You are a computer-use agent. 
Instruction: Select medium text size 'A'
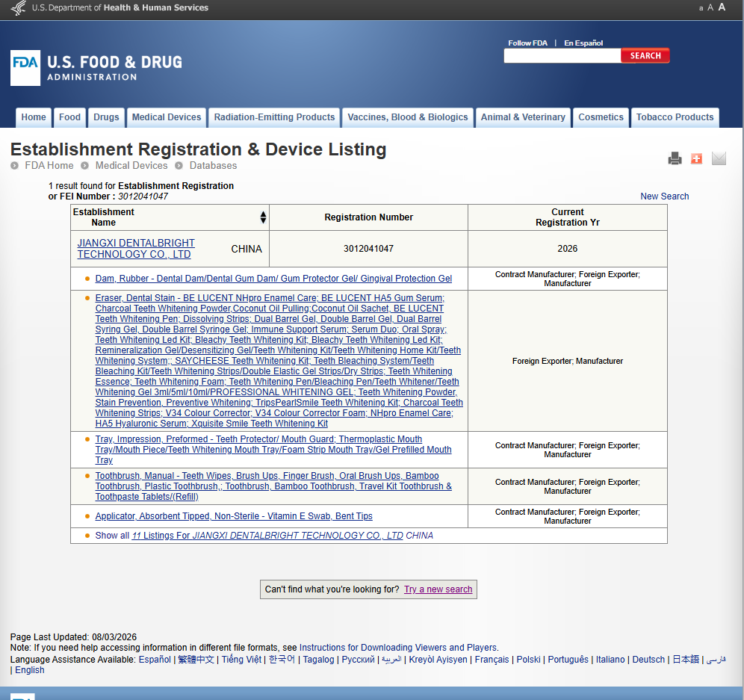710,7
